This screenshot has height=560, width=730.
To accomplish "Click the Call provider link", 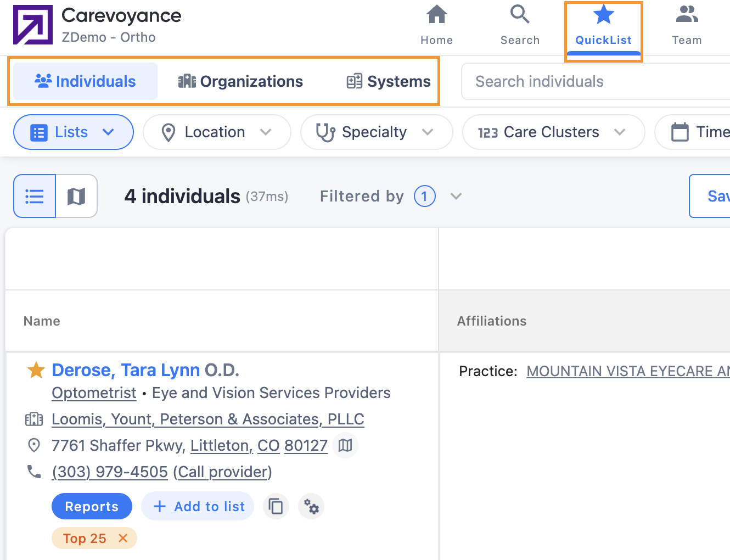I will tap(223, 472).
